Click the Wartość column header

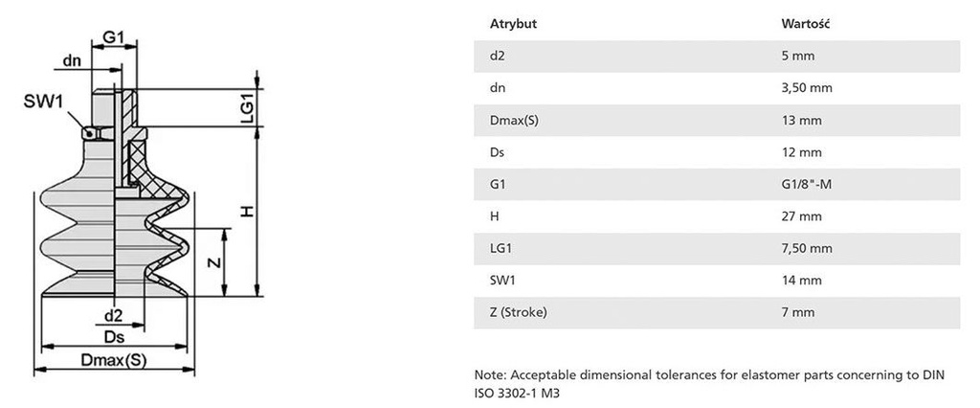(x=804, y=24)
